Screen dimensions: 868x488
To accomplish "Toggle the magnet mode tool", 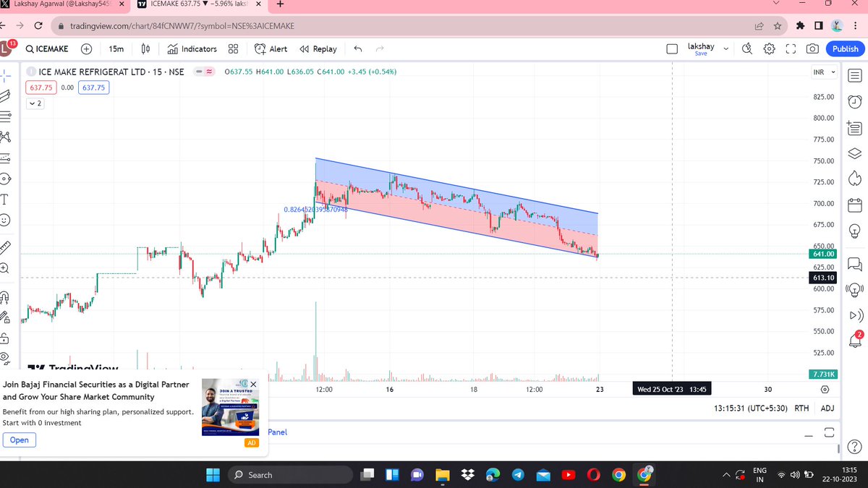I will coord(6,296).
